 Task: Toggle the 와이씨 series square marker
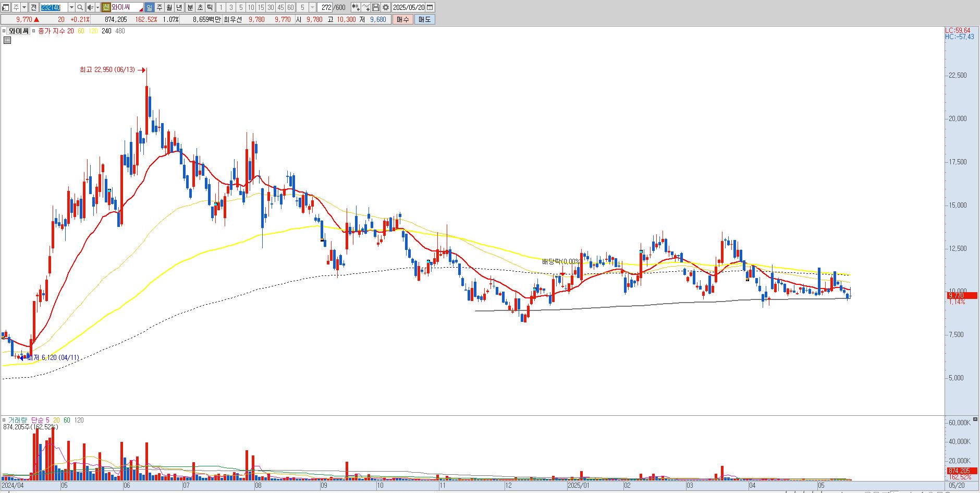pos(4,31)
